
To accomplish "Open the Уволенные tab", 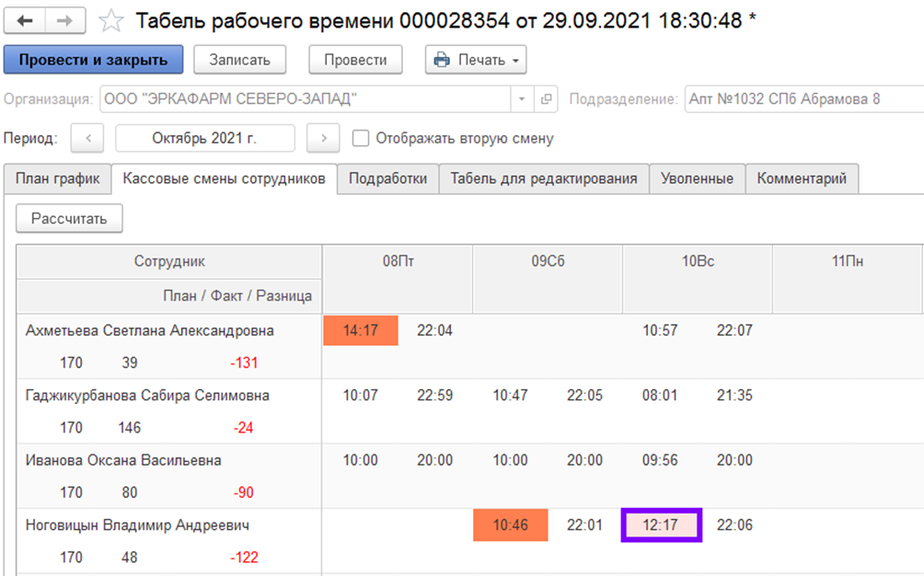I will [697, 179].
